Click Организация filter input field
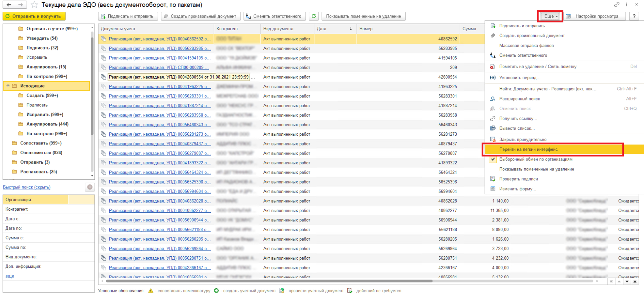 [x=81, y=200]
